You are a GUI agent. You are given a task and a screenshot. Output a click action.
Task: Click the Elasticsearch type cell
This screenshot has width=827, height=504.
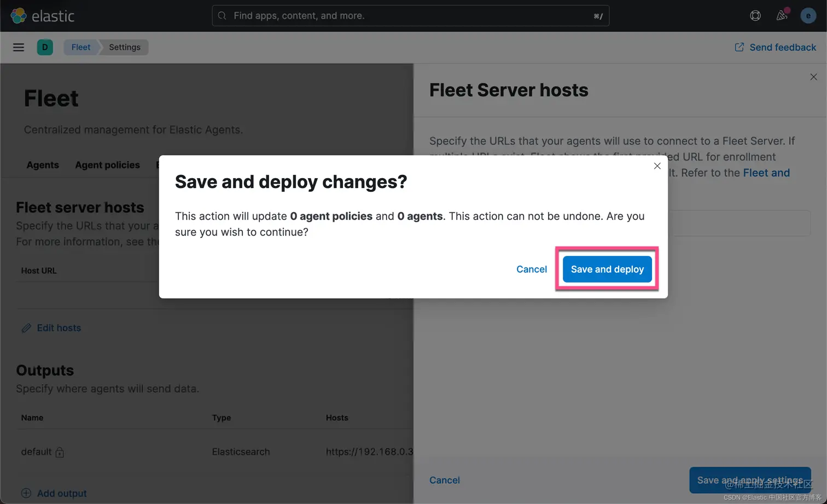(241, 452)
